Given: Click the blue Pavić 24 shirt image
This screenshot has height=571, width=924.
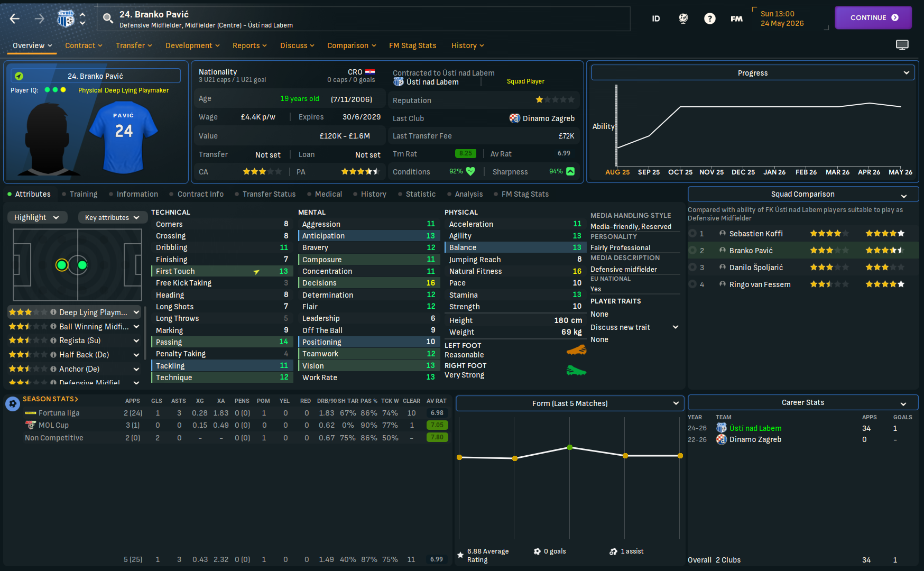Looking at the screenshot, I should coord(124,136).
